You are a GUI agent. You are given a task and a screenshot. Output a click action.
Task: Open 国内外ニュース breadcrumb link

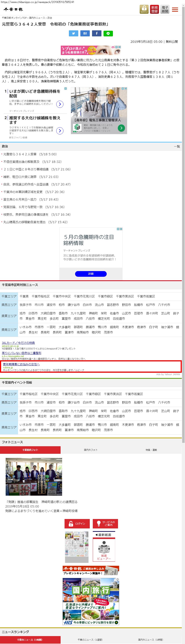pyautogui.click(x=37, y=18)
